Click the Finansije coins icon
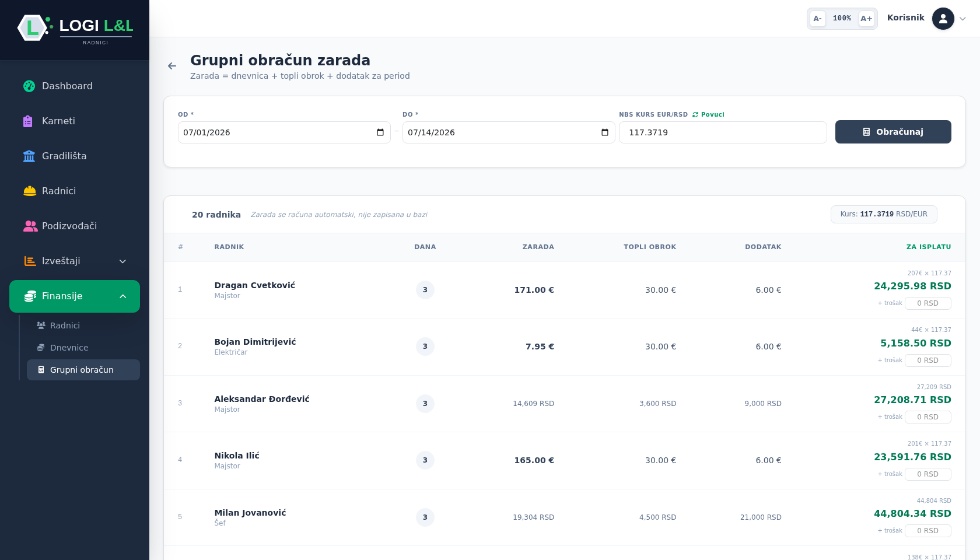 coord(30,296)
